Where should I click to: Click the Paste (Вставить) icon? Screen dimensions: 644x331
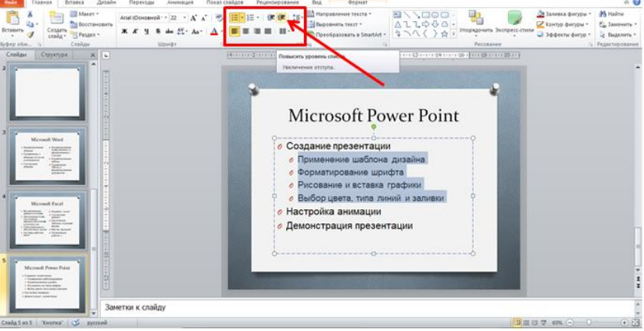[12, 20]
